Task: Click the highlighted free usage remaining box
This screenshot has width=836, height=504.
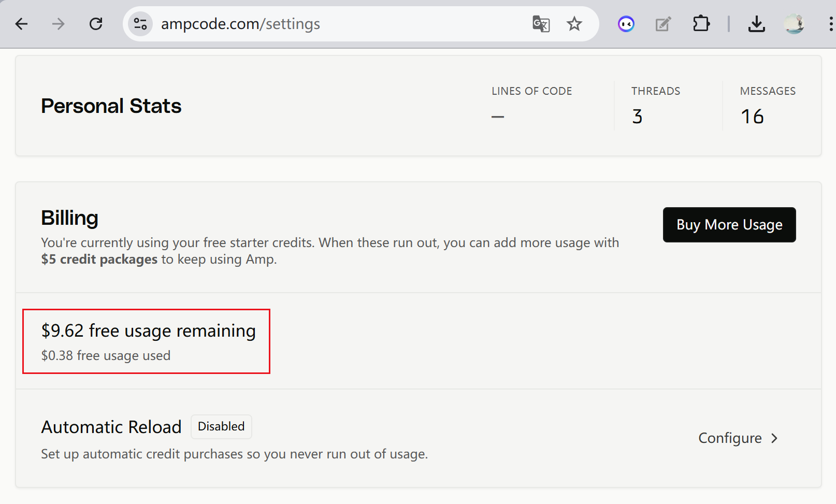Action: point(146,341)
